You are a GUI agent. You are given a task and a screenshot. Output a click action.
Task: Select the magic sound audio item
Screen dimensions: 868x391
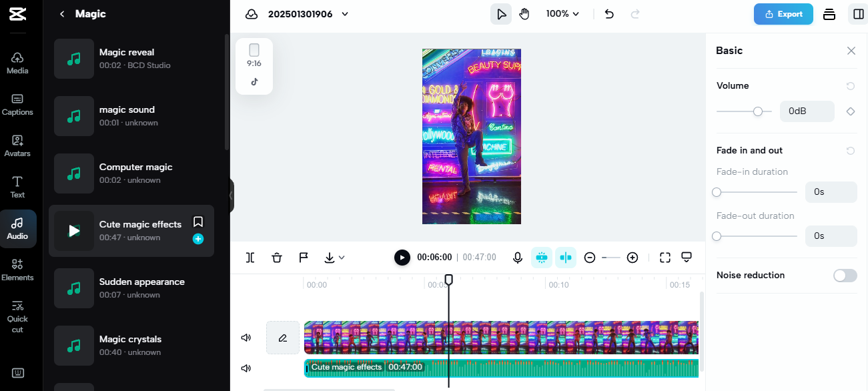tap(131, 116)
